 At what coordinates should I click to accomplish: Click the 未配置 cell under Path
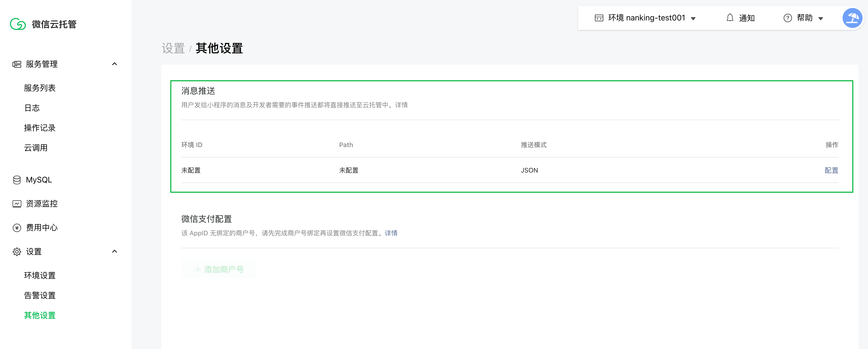coord(348,170)
